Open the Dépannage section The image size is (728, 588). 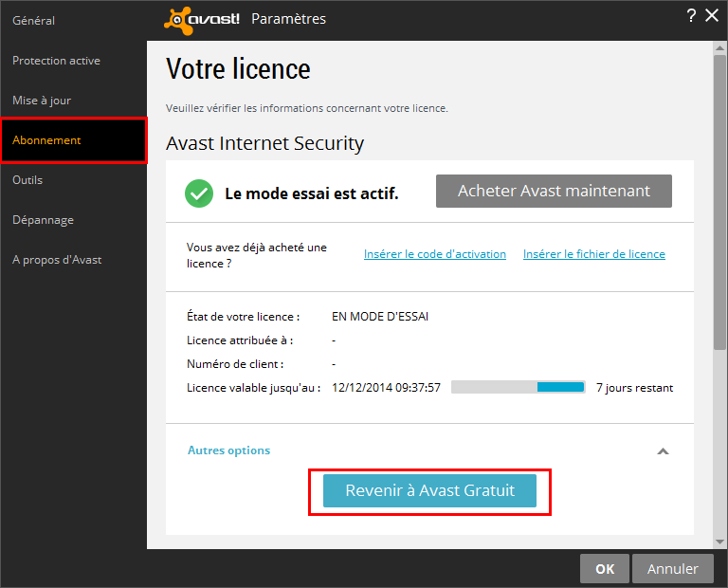pyautogui.click(x=44, y=220)
